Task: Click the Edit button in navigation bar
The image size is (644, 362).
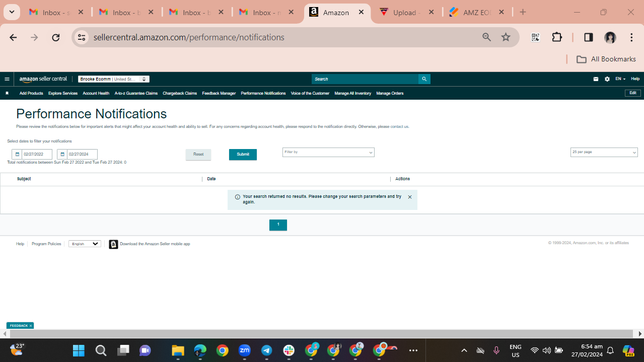Action: 633,93
